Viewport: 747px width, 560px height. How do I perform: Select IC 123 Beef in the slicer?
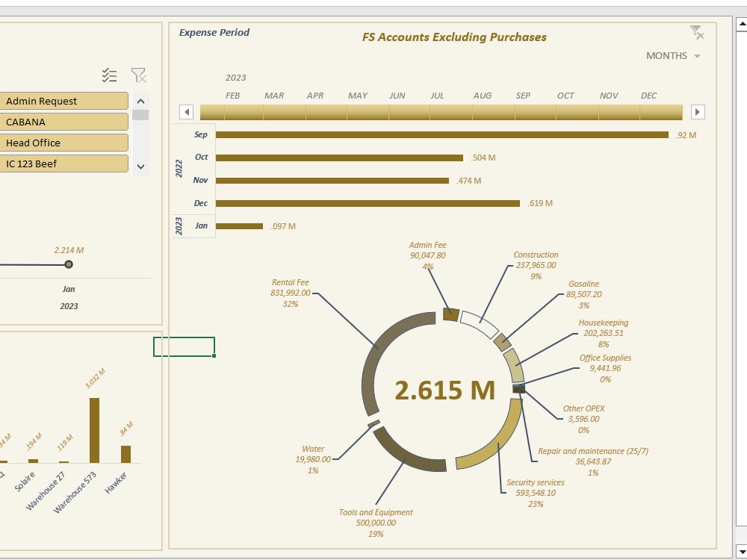click(64, 164)
